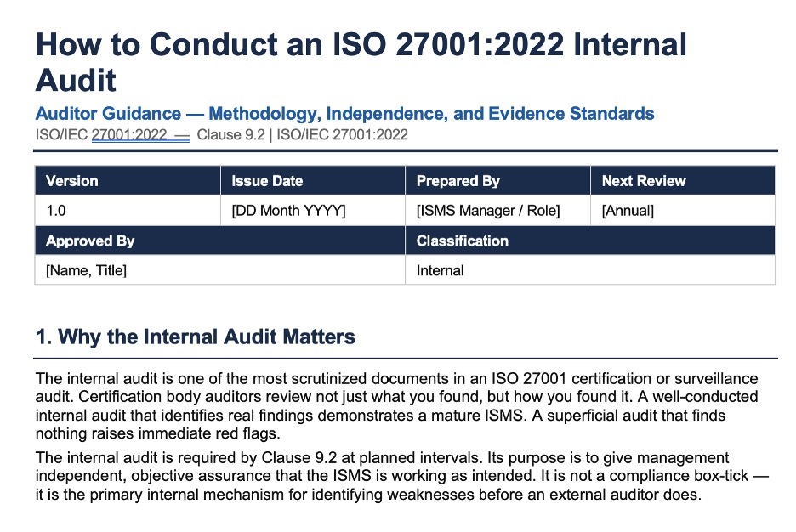Click the 'Clause 9.2 | ISO/IEC 27001:2022' text
Image resolution: width=796 pixels, height=532 pixels.
(x=302, y=135)
